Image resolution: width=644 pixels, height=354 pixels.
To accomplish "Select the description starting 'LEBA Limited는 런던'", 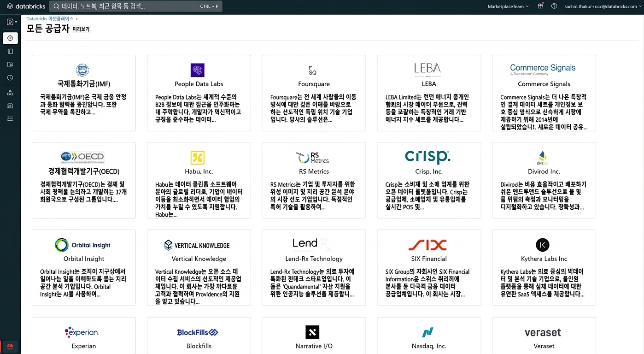I will [x=427, y=108].
